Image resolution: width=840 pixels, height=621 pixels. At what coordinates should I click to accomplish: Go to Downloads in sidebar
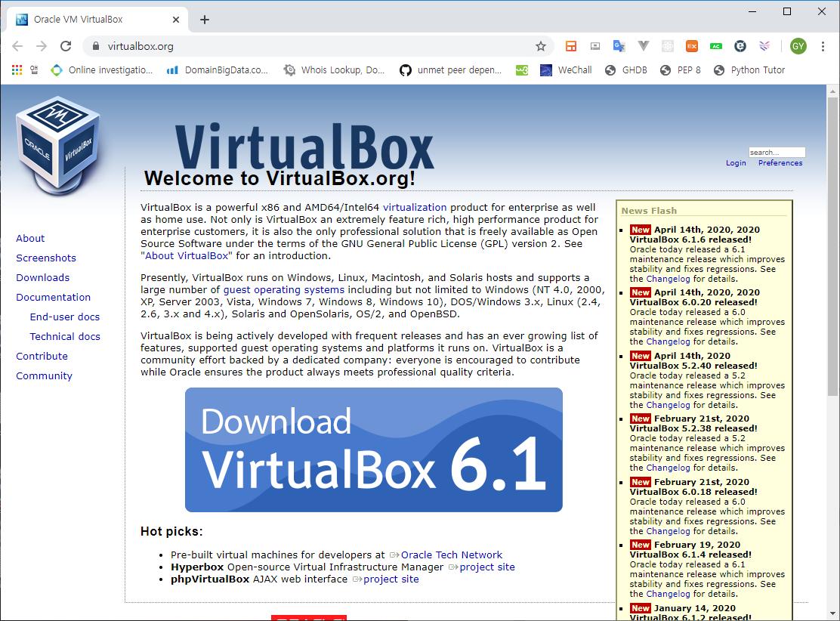click(43, 277)
